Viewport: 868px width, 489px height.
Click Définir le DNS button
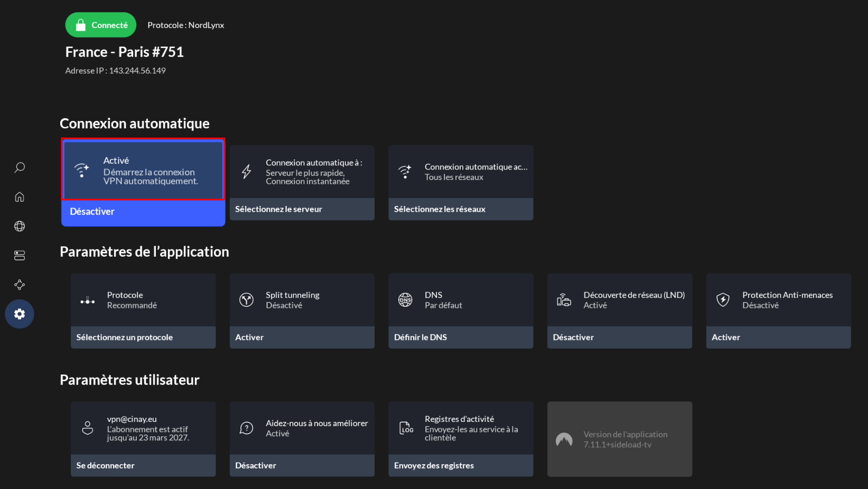tap(460, 337)
